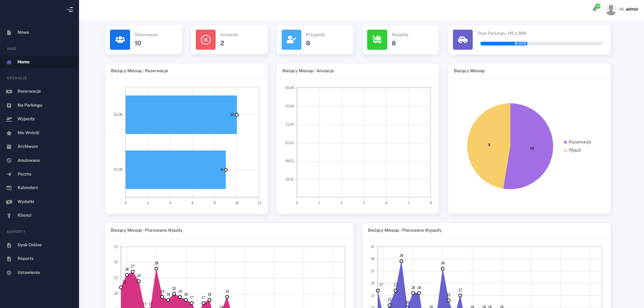Click the blue Rezerwacje users icon tile
Screen dimensions: 644x308
point(120,40)
